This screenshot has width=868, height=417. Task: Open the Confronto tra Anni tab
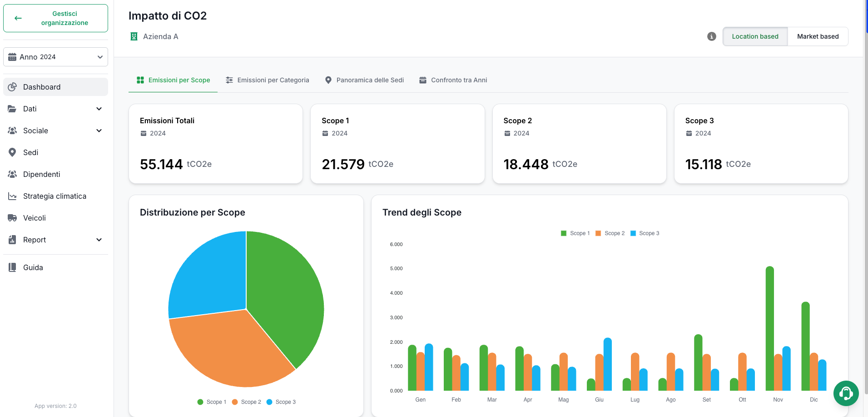pos(453,80)
